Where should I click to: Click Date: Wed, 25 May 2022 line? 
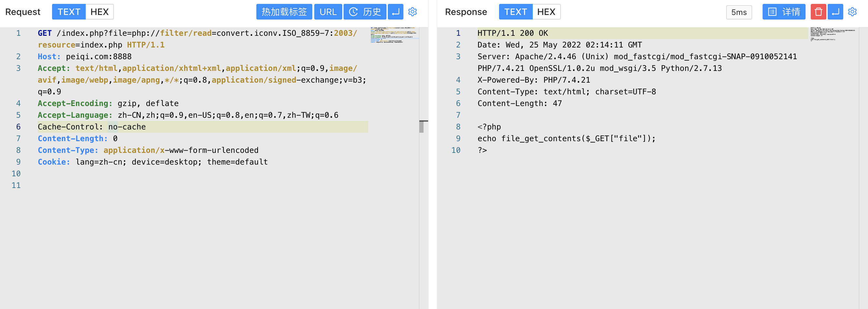point(560,45)
